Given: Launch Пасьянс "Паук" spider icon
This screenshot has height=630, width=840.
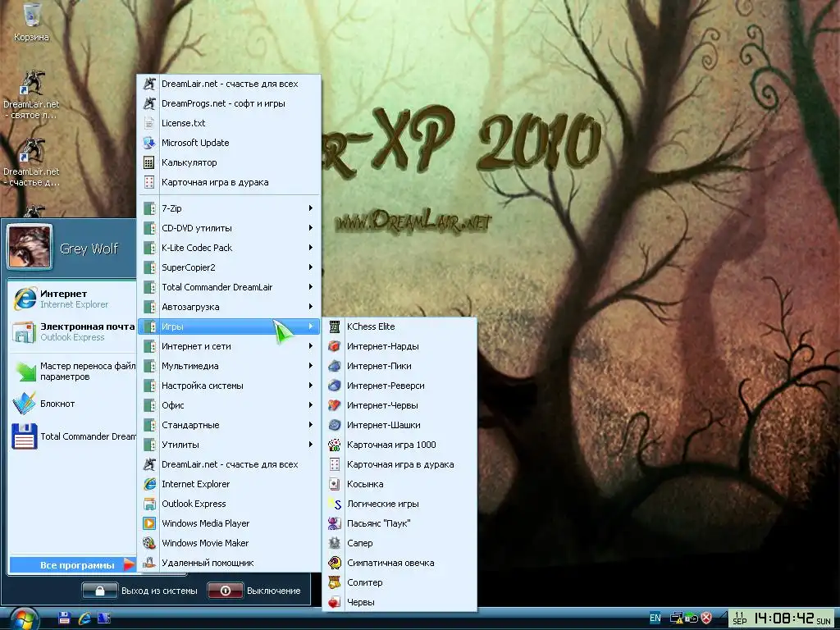Looking at the screenshot, I should point(335,523).
